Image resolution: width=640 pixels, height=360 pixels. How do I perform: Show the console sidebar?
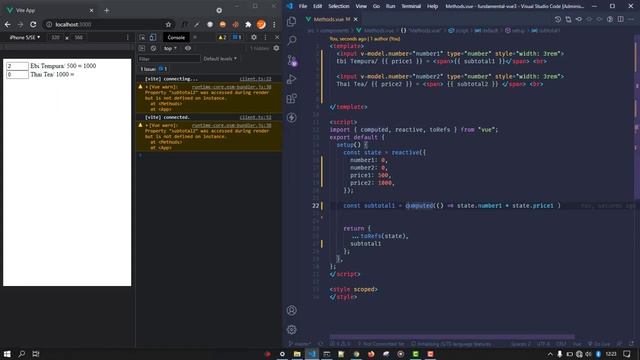click(142, 48)
